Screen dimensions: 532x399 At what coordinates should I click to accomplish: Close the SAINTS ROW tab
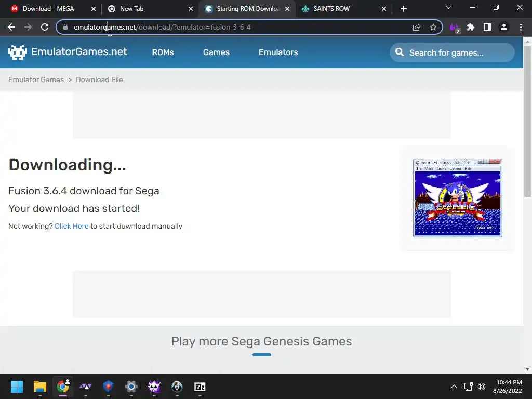coord(384,9)
